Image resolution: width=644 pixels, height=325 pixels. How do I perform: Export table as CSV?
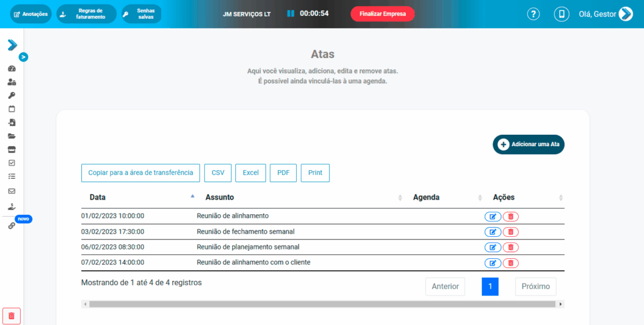(218, 173)
